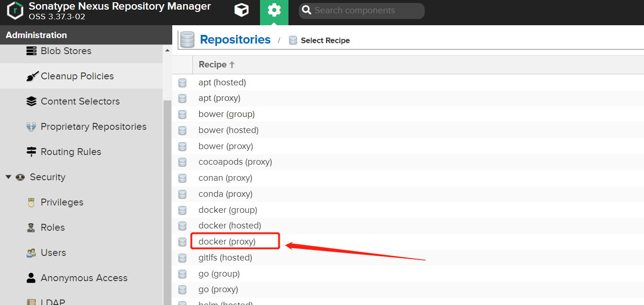Click the Users icon in sidebar

(31, 253)
